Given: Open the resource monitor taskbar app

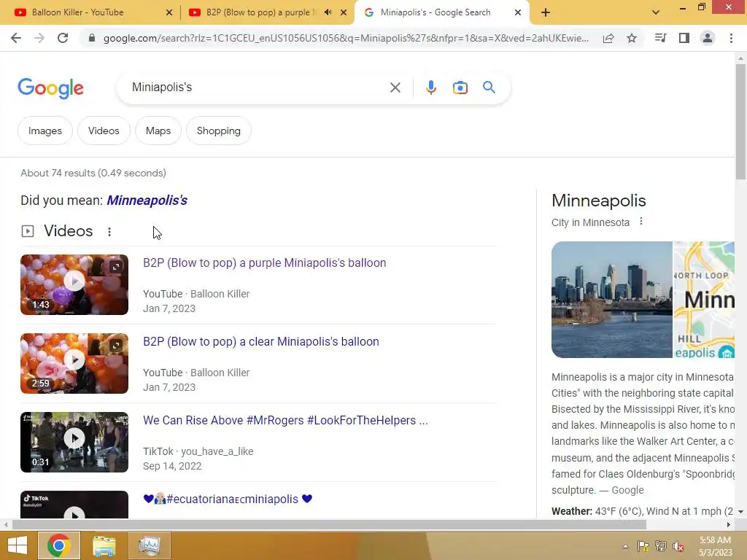Looking at the screenshot, I should (149, 545).
